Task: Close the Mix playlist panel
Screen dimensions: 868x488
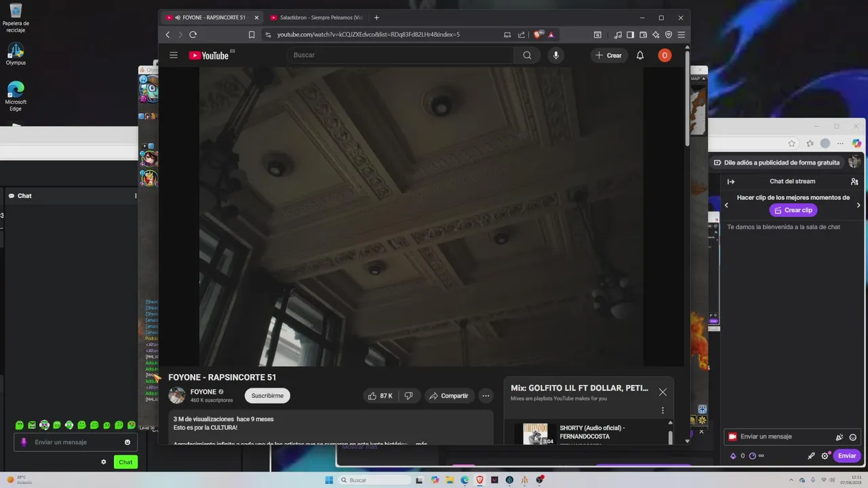Action: 663,392
